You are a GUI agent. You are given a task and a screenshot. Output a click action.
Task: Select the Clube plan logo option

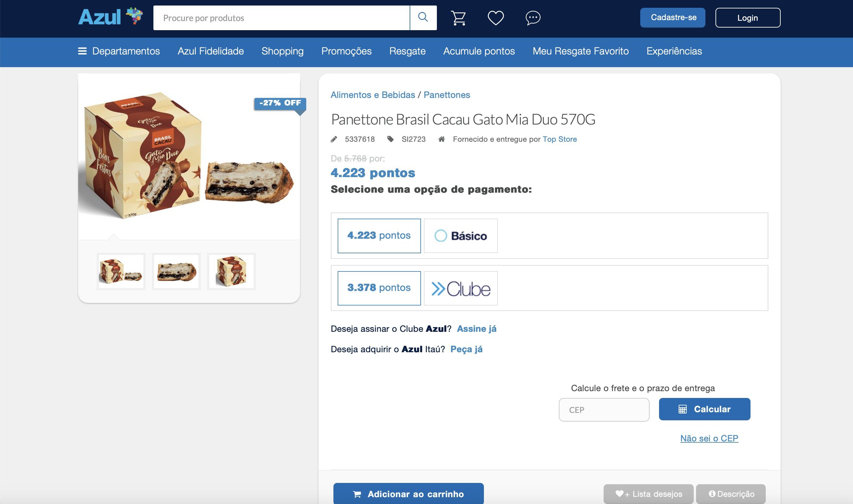pos(461,288)
